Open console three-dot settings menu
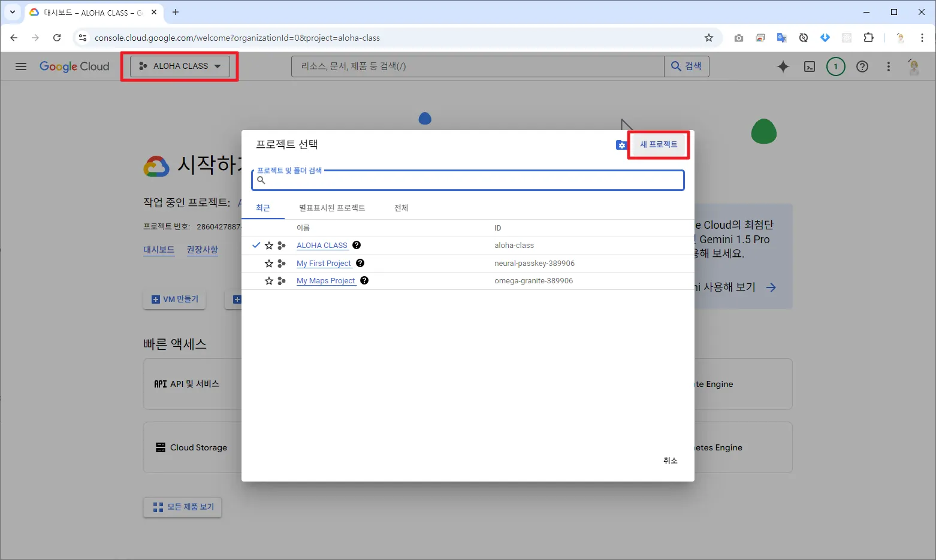Image resolution: width=936 pixels, height=560 pixels. pyautogui.click(x=889, y=66)
